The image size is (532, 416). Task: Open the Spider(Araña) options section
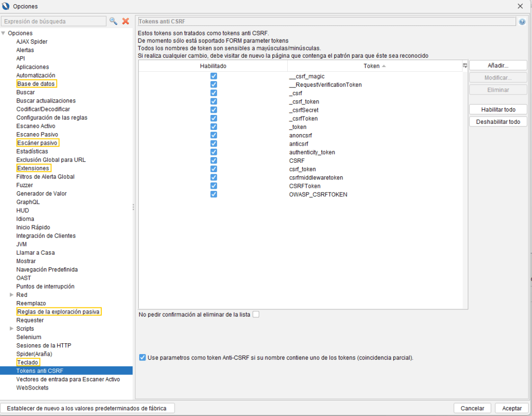pyautogui.click(x=34, y=354)
